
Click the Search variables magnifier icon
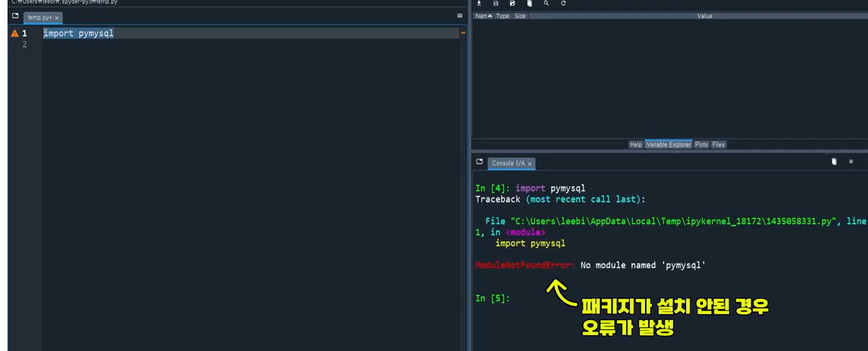[x=546, y=3]
